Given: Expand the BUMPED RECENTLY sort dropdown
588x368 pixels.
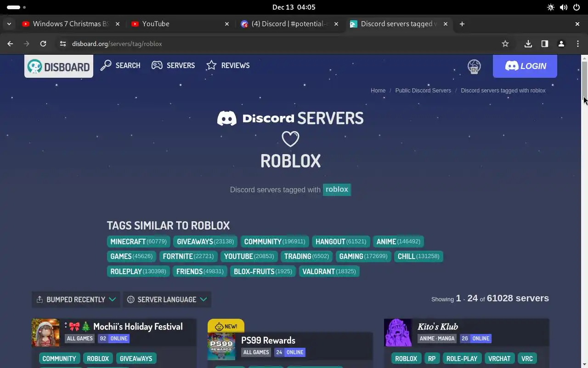Looking at the screenshot, I should 76,299.
